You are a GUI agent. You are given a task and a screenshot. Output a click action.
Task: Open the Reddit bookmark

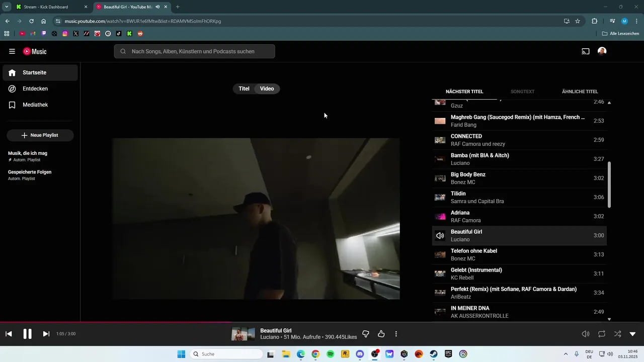140,34
